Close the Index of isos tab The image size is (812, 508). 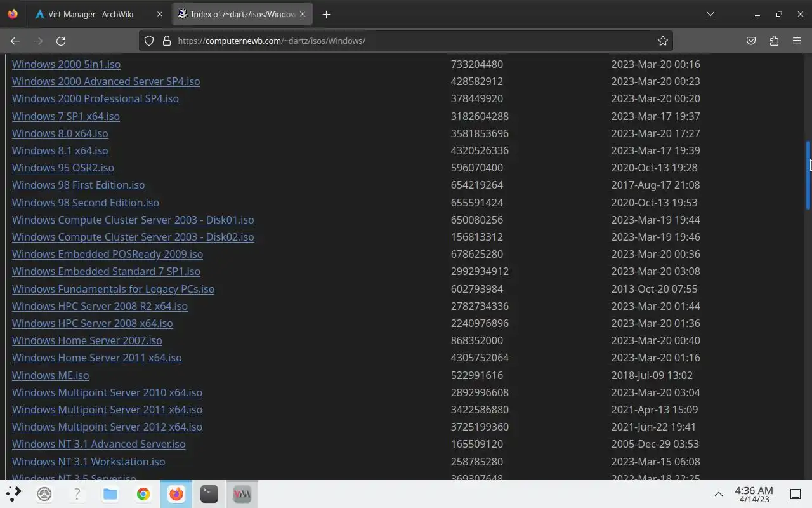[303, 14]
